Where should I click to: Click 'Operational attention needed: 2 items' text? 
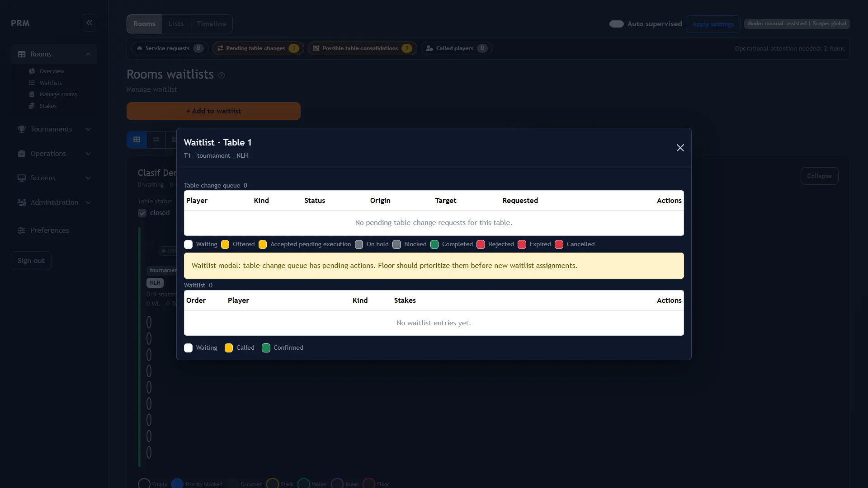[x=789, y=48]
